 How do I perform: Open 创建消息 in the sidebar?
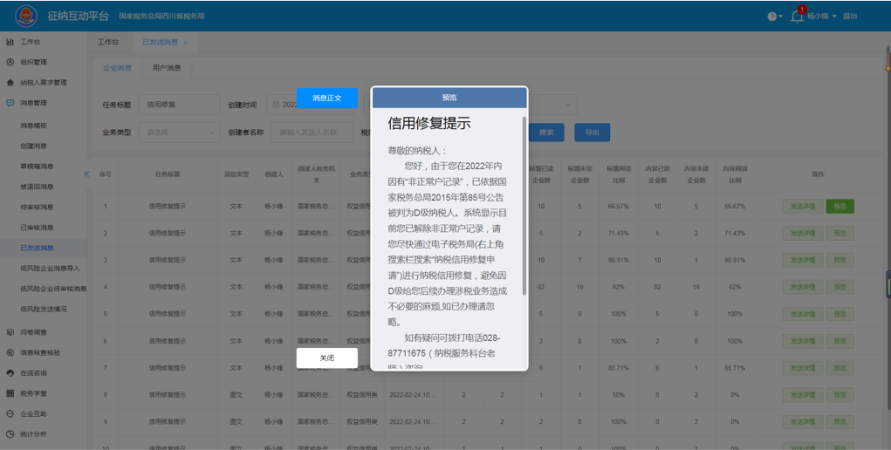tap(34, 146)
